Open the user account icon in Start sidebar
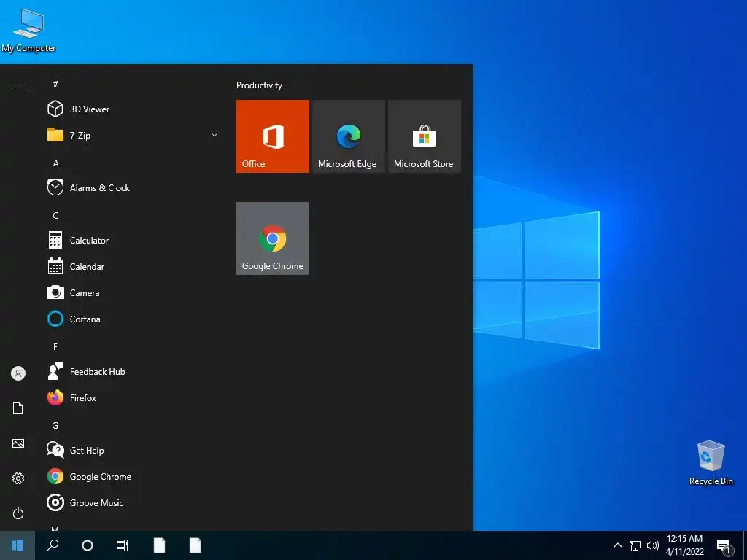This screenshot has width=747, height=560. [x=18, y=373]
